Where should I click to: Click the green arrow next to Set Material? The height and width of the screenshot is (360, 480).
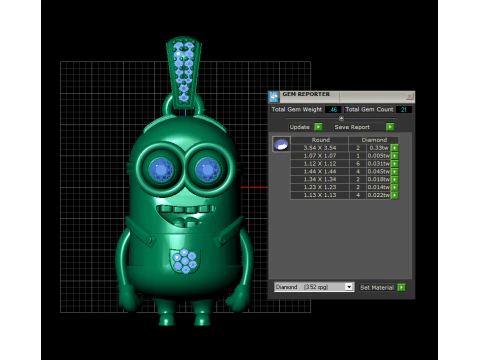(401, 287)
